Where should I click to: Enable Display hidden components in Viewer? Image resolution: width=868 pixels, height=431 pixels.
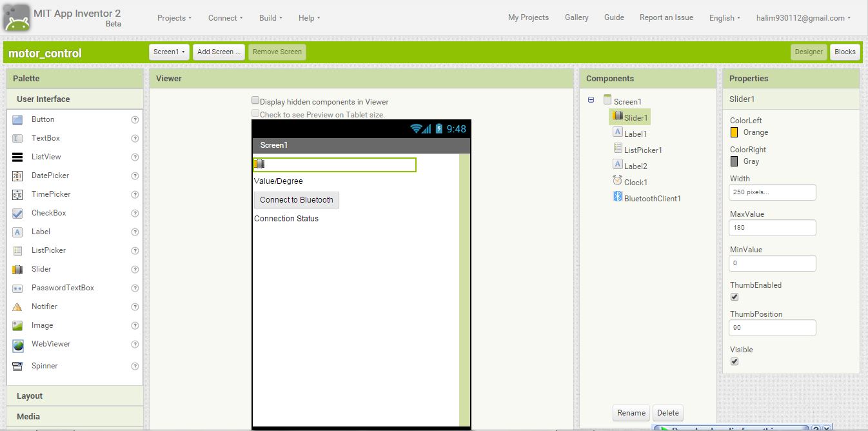(x=255, y=101)
